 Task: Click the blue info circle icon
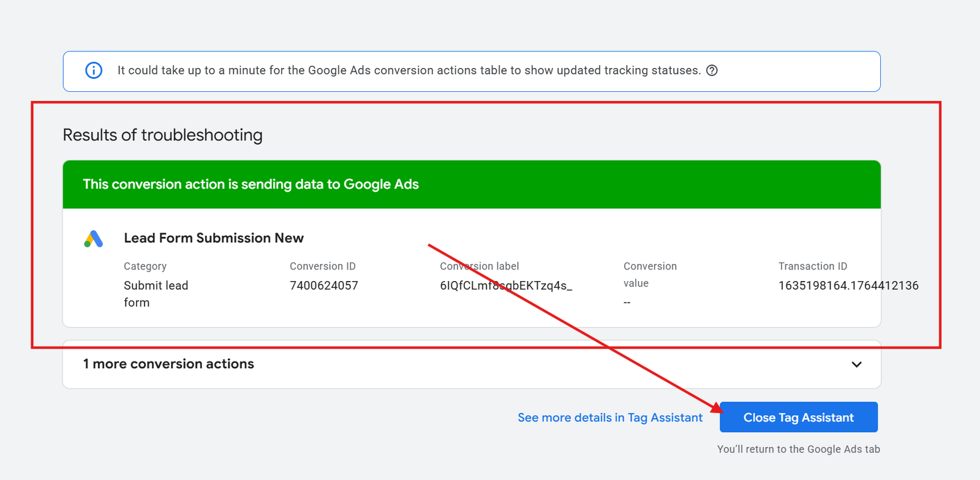click(94, 70)
